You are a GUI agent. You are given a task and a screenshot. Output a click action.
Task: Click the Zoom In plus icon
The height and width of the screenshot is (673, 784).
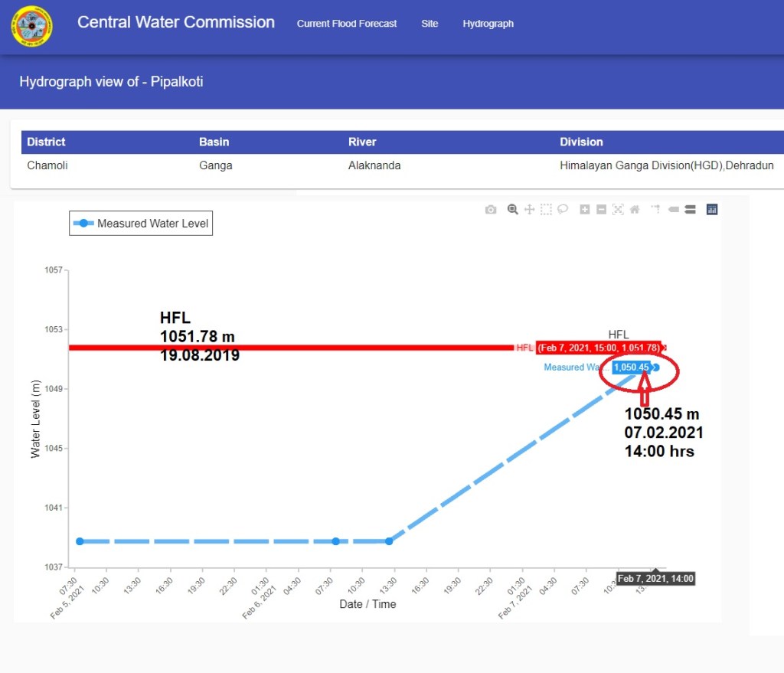[584, 210]
